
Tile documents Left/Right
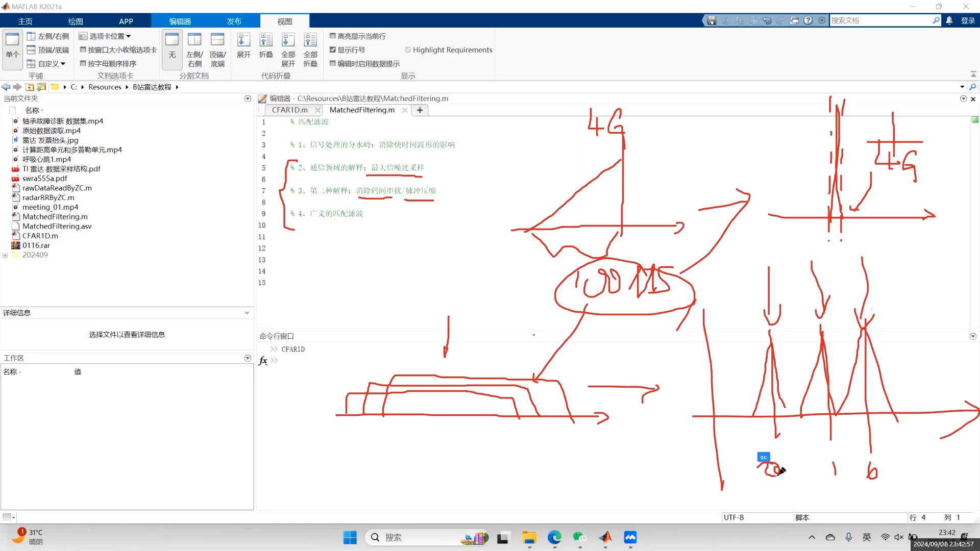(x=48, y=36)
